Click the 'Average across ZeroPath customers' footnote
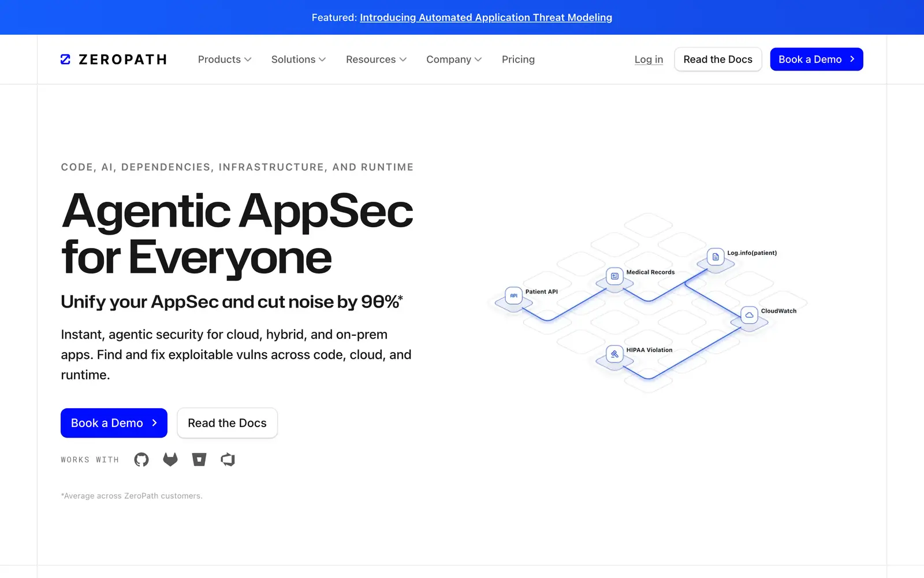Screen dimensions: 924x578 click(132, 496)
